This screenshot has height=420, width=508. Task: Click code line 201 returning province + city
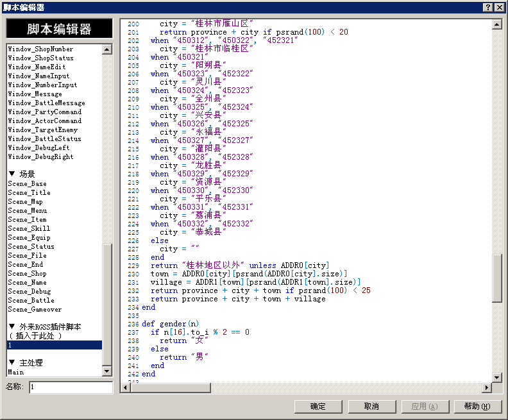pyautogui.click(x=253, y=32)
